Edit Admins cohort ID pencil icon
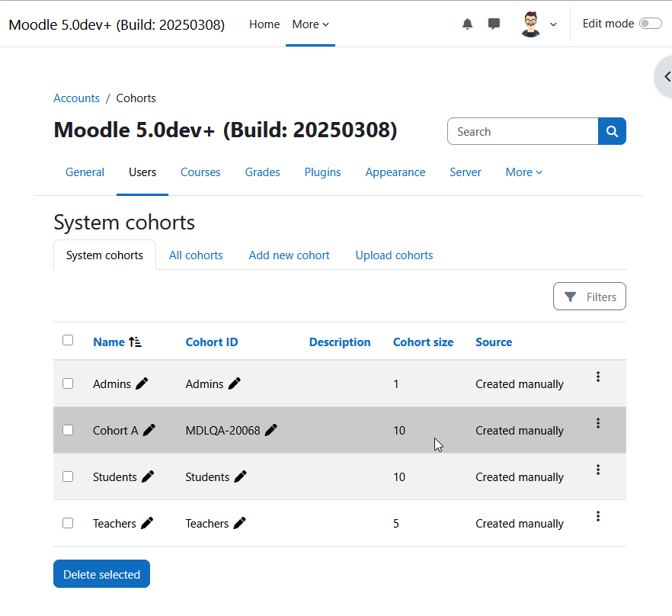 (235, 383)
